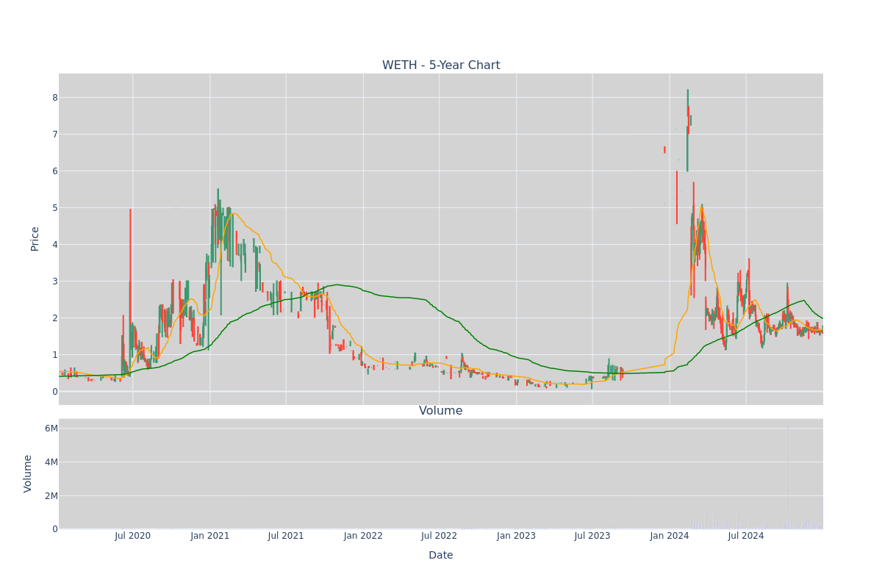
Task: Click the 6M volume tick label
Action: 51,429
